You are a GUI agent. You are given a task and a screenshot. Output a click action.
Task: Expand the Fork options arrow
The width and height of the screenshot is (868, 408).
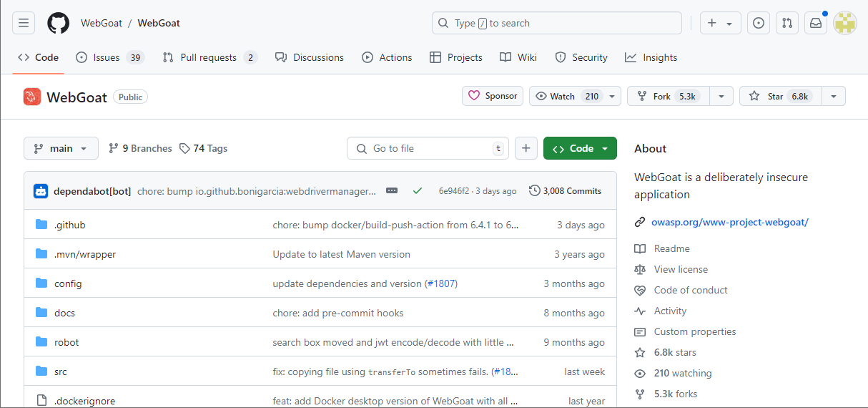coord(721,96)
